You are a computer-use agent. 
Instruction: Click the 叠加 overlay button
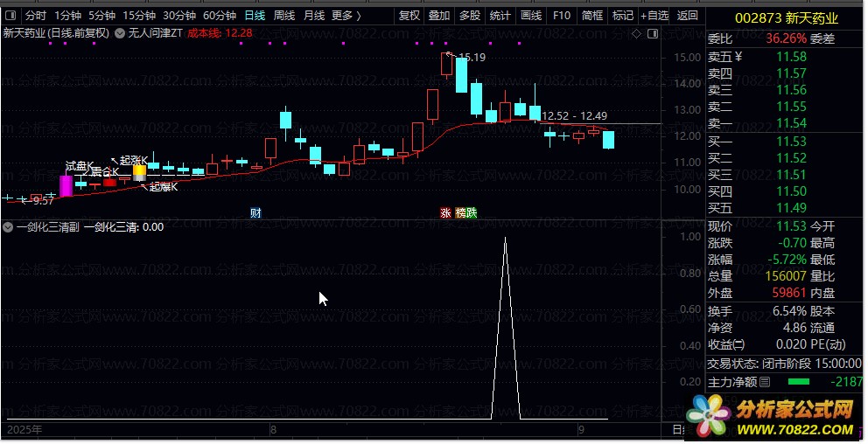point(439,16)
